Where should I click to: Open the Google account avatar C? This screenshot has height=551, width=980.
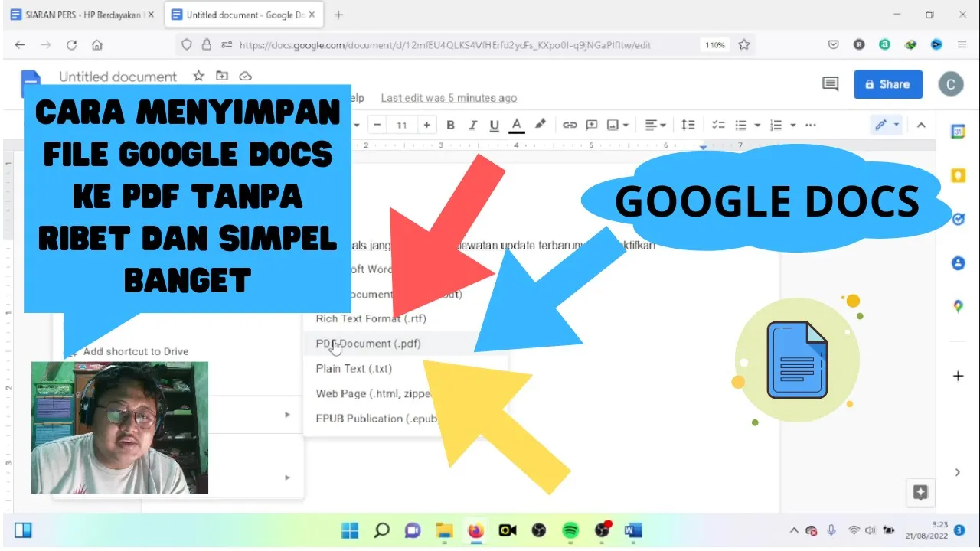point(950,84)
